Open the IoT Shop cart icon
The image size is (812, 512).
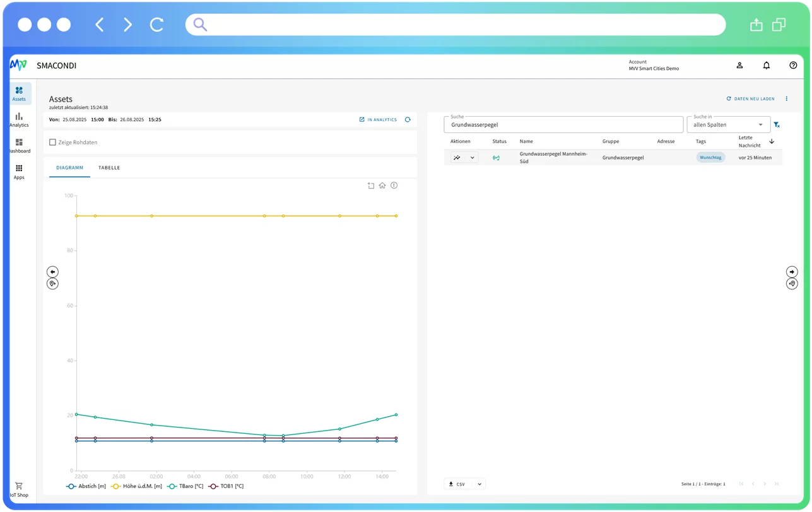[19, 489]
